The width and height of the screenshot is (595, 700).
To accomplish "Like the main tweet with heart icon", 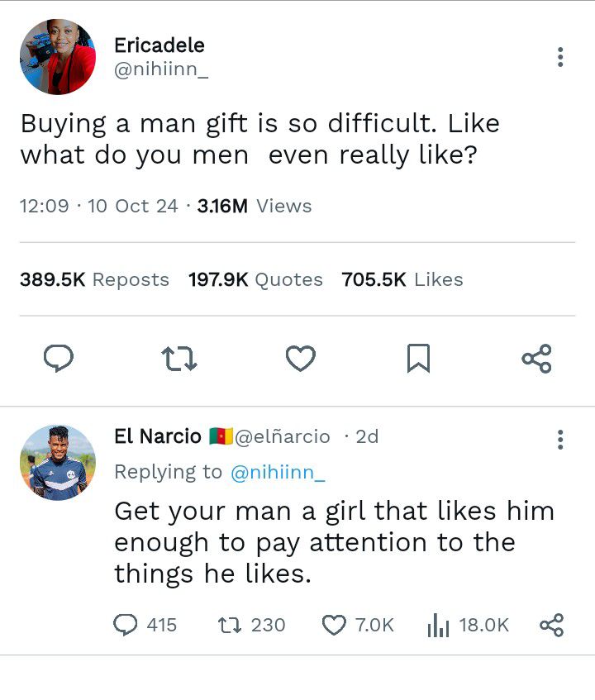I will point(301,358).
